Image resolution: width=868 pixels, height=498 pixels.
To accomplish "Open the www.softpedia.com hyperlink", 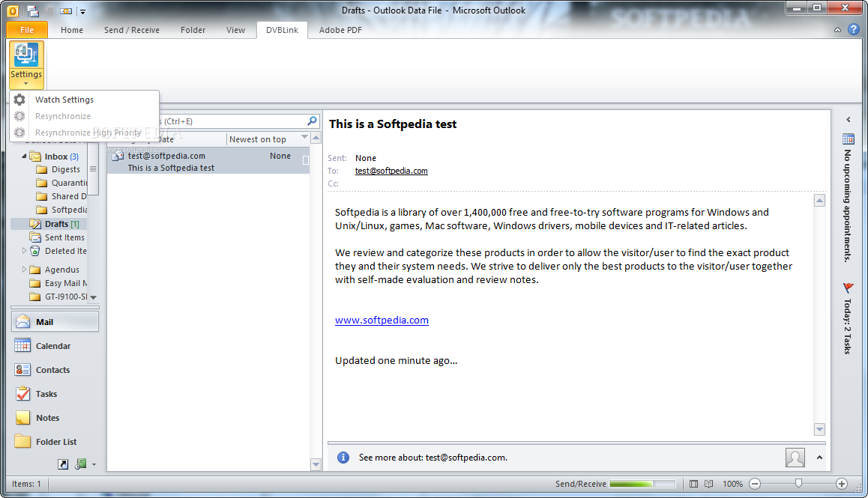I will click(x=382, y=321).
